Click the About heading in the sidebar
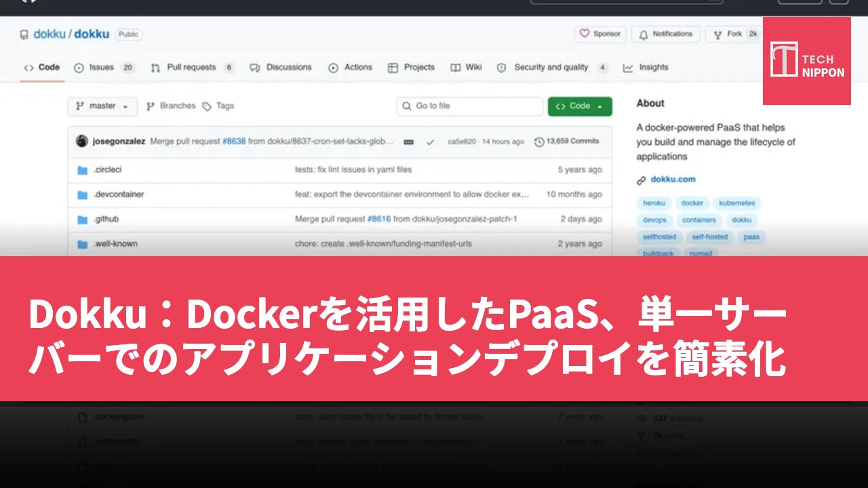The height and width of the screenshot is (488, 868). [x=650, y=104]
